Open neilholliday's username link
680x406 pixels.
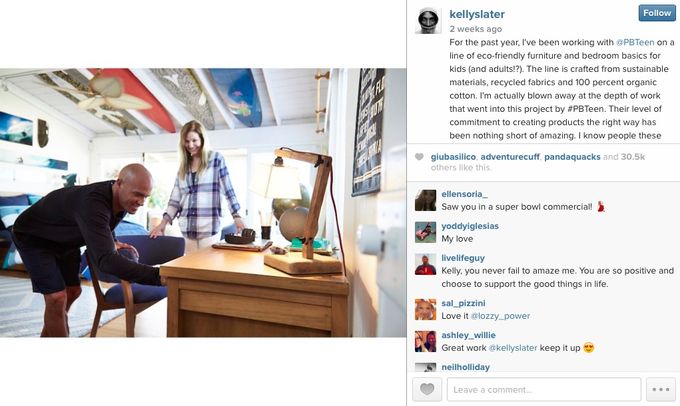coord(465,367)
